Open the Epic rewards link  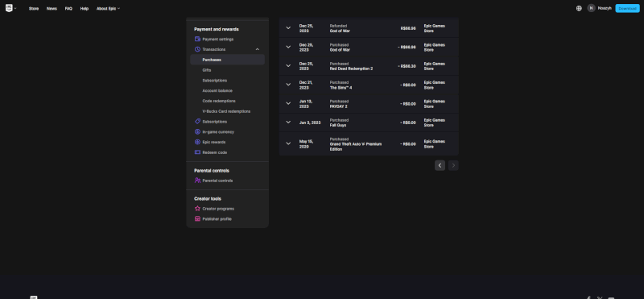214,143
